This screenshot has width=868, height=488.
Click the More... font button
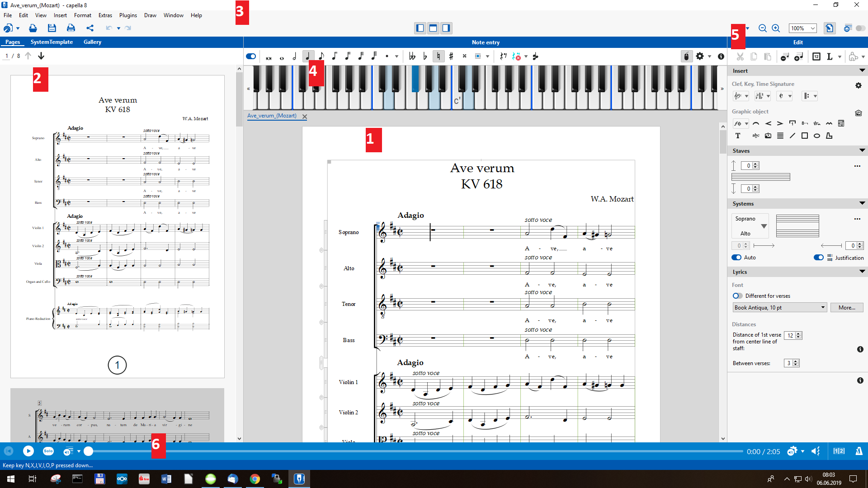tap(847, 308)
